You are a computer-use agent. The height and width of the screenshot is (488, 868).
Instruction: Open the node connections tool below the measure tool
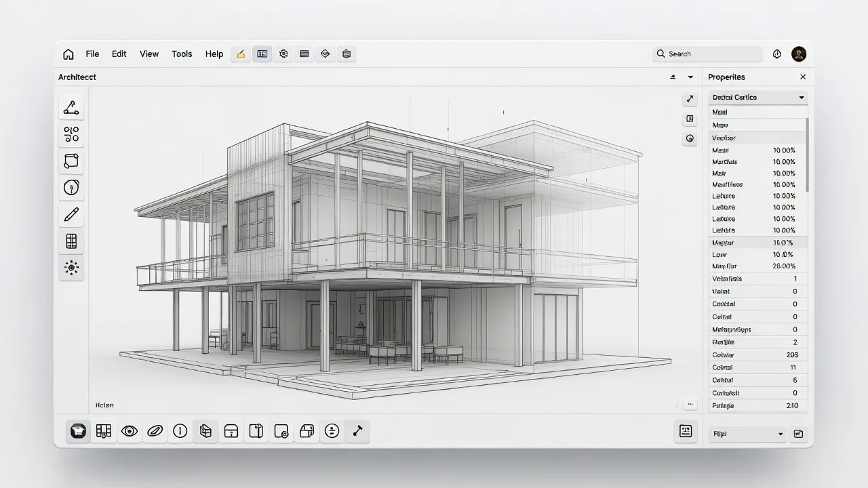click(71, 134)
